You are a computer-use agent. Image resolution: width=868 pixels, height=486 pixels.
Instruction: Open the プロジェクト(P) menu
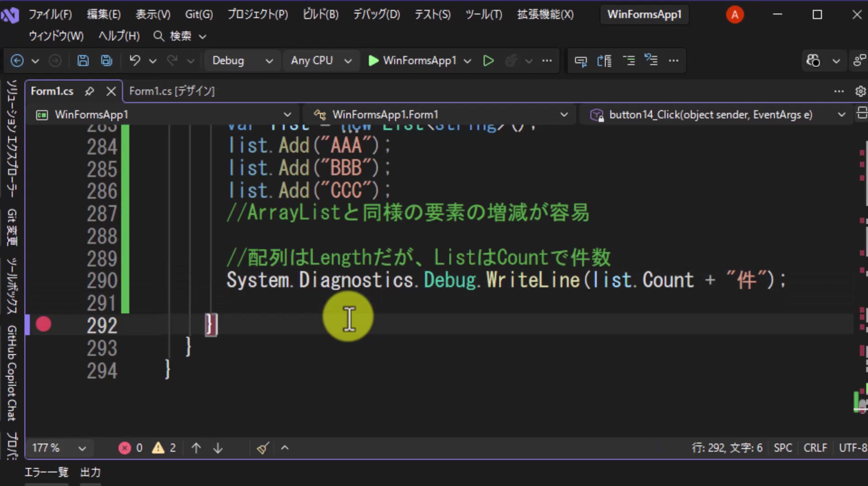[x=258, y=14]
